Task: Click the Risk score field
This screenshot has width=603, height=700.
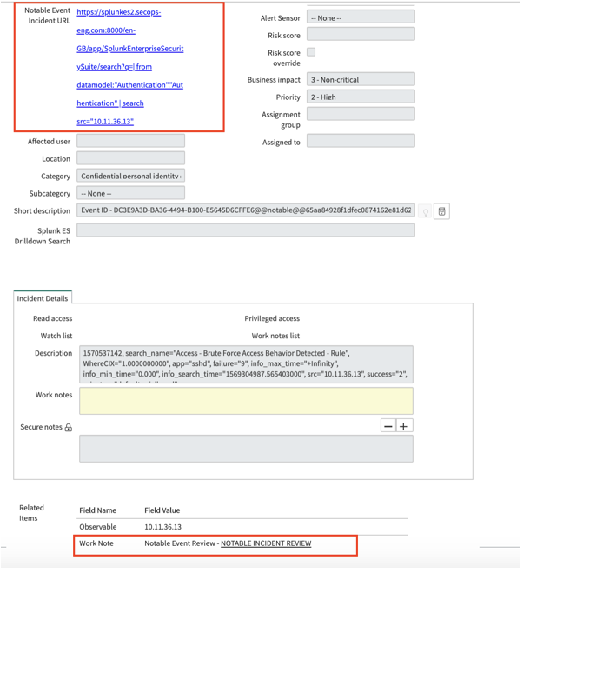Action: [x=361, y=35]
